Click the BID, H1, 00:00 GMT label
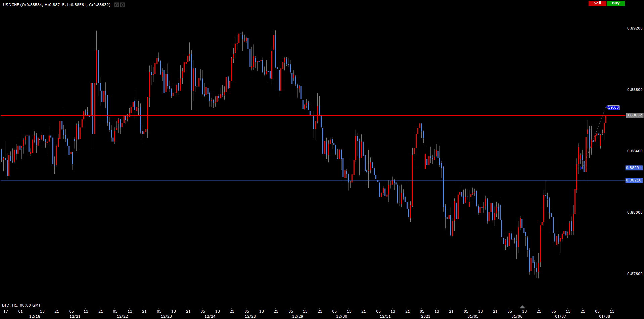The height and width of the screenshot is (319, 644). coord(21,305)
